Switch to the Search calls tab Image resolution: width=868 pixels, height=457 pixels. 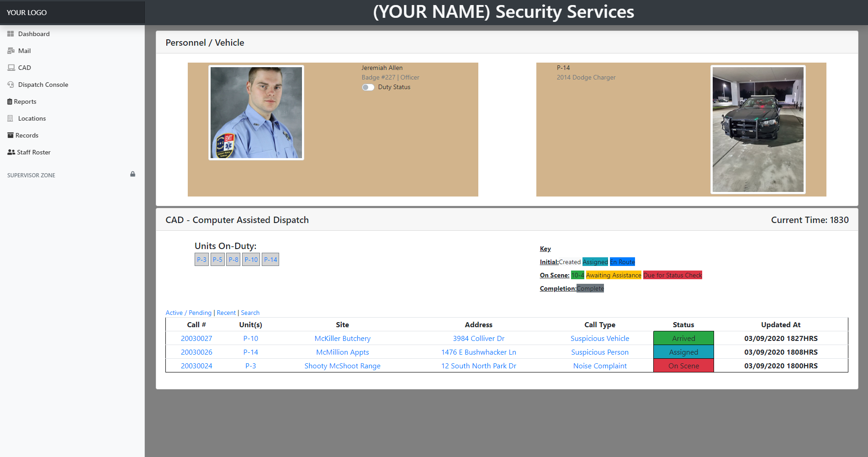pos(250,313)
